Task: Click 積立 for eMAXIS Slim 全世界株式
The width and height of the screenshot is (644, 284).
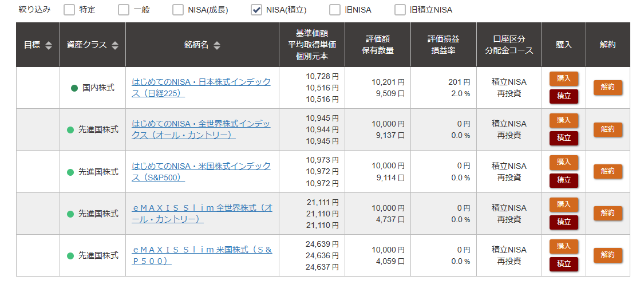Action: pos(564,222)
